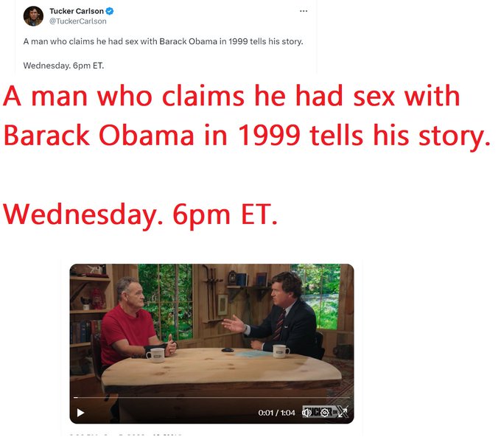Click the large red "Wednesday. 6pm ET." text
The image size is (501, 448).
(141, 214)
